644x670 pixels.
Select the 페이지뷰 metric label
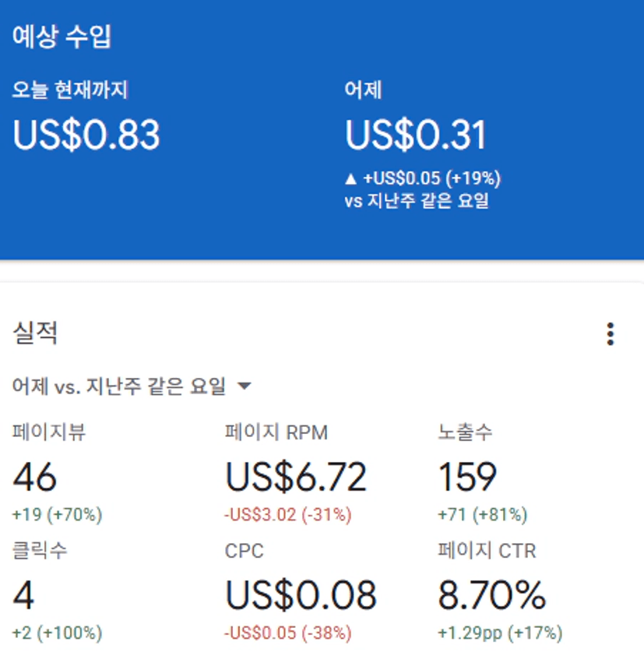point(49,432)
